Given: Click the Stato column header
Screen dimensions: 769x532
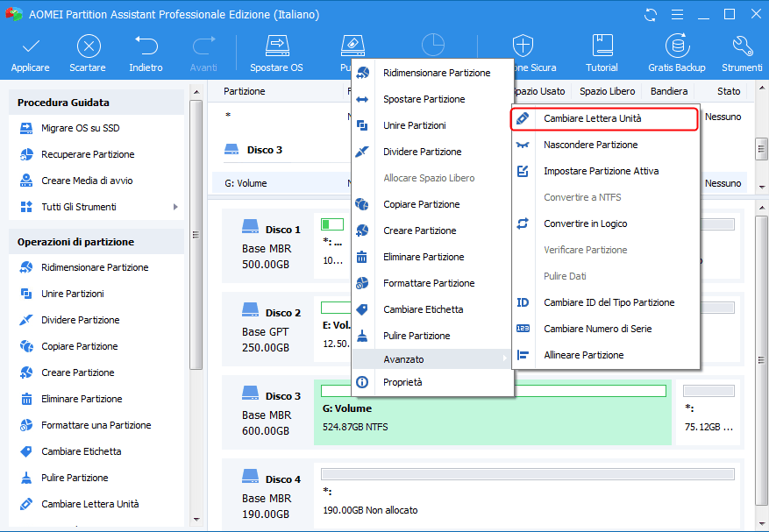Looking at the screenshot, I should [729, 91].
